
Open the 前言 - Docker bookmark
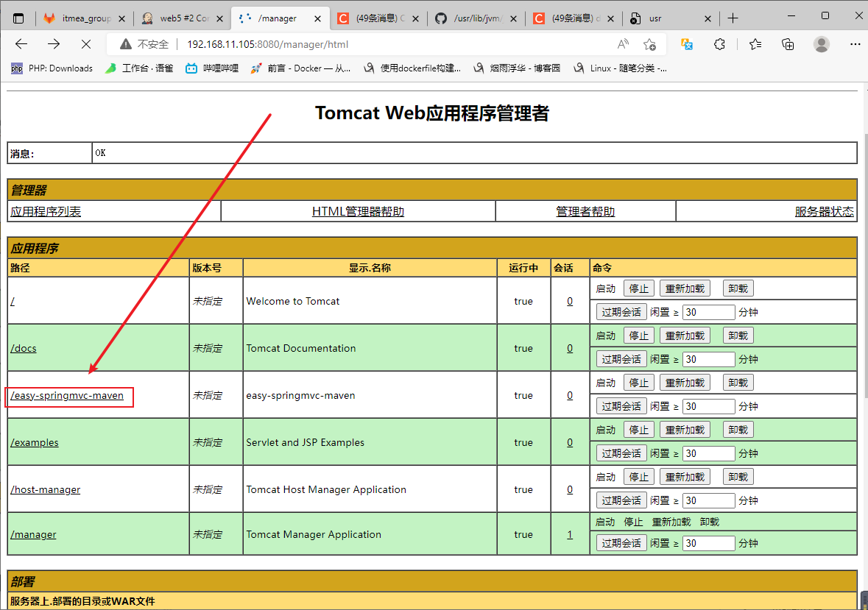pyautogui.click(x=300, y=68)
